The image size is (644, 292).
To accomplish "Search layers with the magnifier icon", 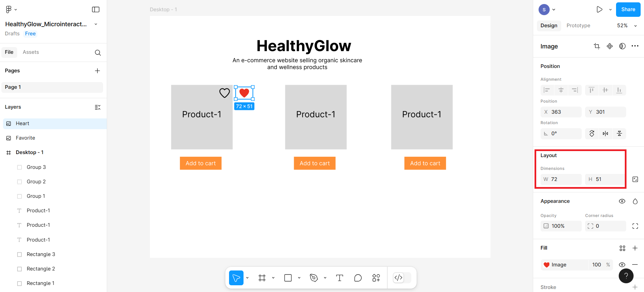I will click(x=98, y=52).
